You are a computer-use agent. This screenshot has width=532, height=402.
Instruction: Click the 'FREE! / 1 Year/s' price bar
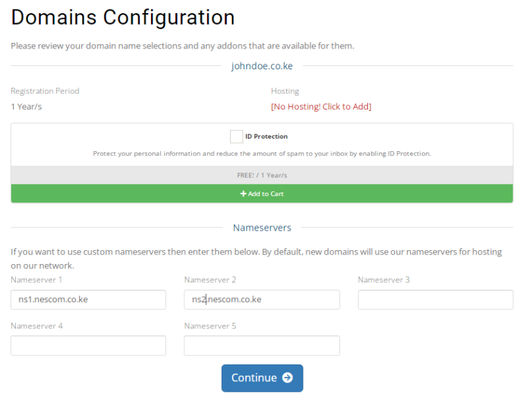[262, 175]
